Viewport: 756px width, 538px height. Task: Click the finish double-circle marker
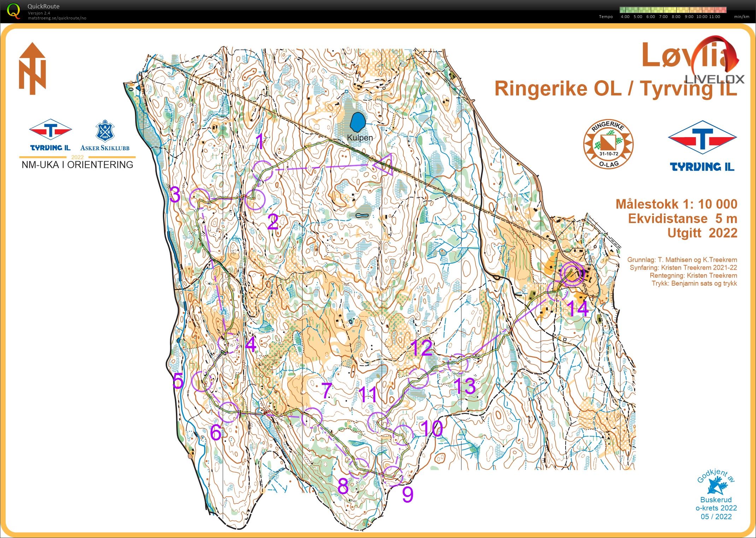tap(572, 274)
